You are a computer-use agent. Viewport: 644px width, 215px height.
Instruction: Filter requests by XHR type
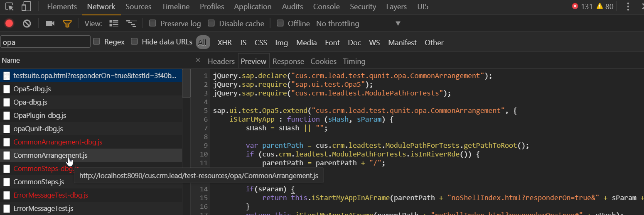[x=225, y=42]
